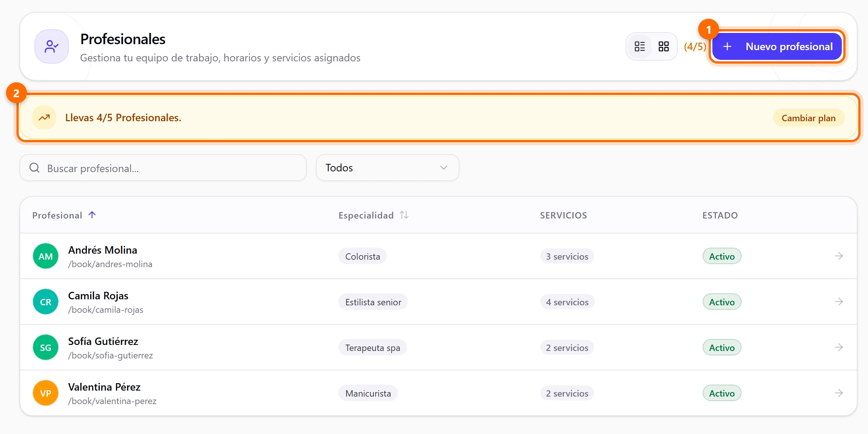Select the name Camila Rojas
The image size is (868, 434).
point(98,296)
